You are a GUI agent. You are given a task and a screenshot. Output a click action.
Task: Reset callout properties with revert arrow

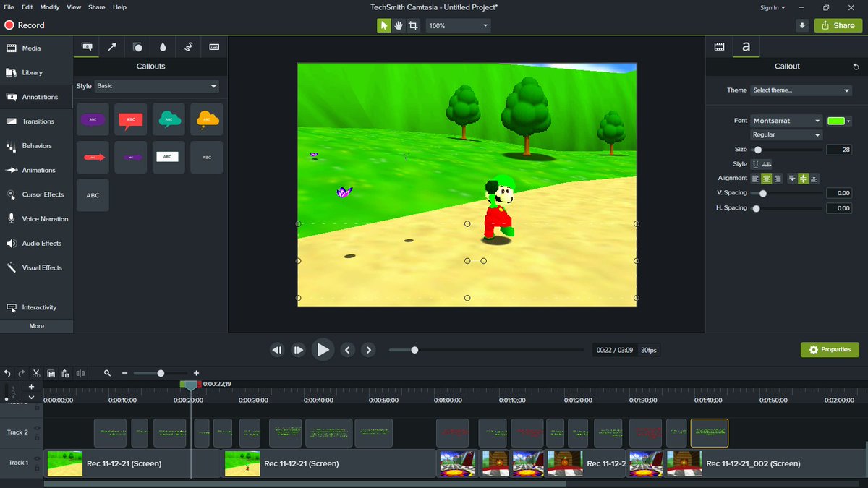(856, 66)
